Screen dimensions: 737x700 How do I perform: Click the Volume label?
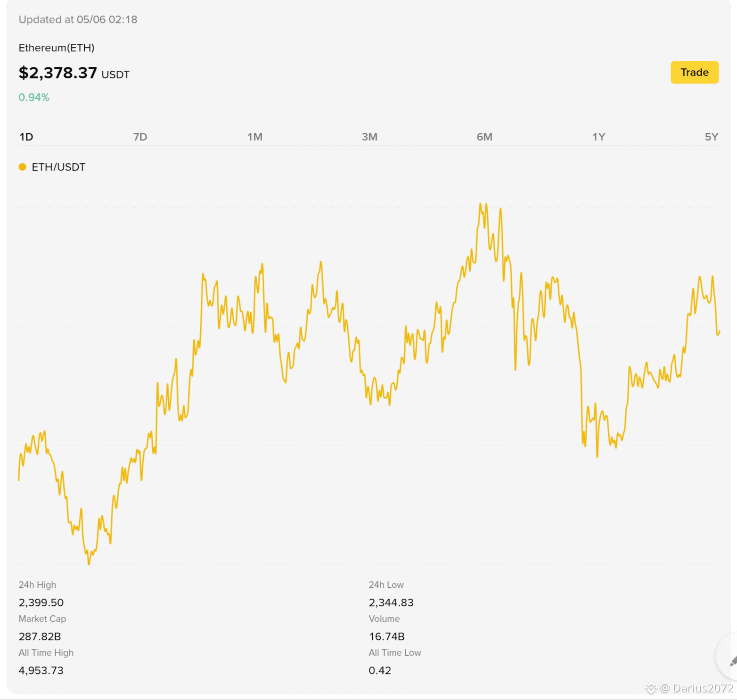pos(384,618)
